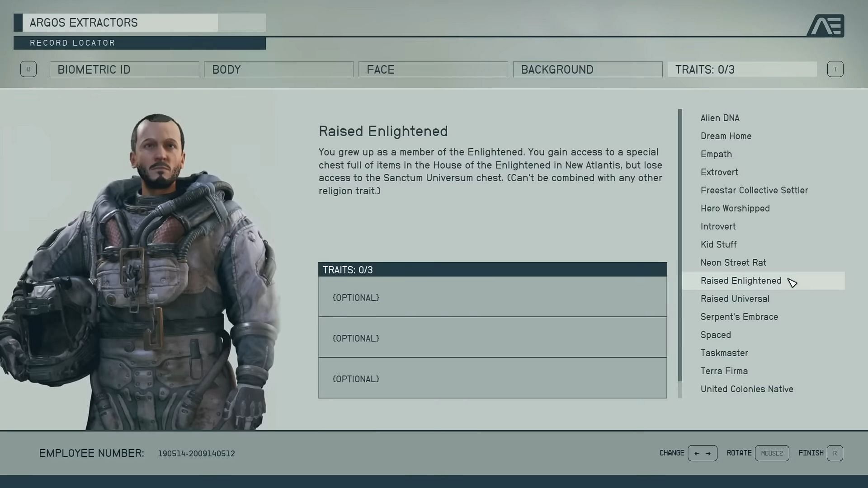Click the previous character change arrow
The width and height of the screenshot is (868, 488).
[x=696, y=453]
